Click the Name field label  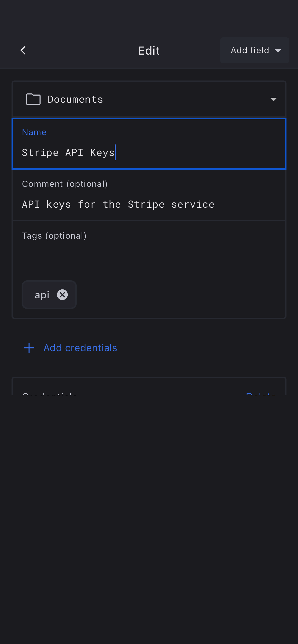(x=34, y=132)
